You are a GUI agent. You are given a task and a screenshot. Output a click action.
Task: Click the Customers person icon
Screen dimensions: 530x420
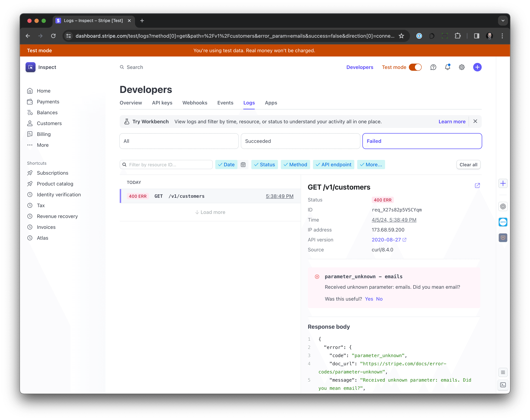[x=30, y=123]
